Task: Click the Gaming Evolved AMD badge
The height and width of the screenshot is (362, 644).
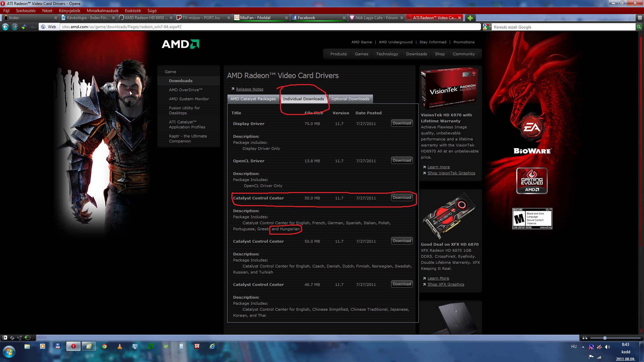Action: click(x=532, y=181)
